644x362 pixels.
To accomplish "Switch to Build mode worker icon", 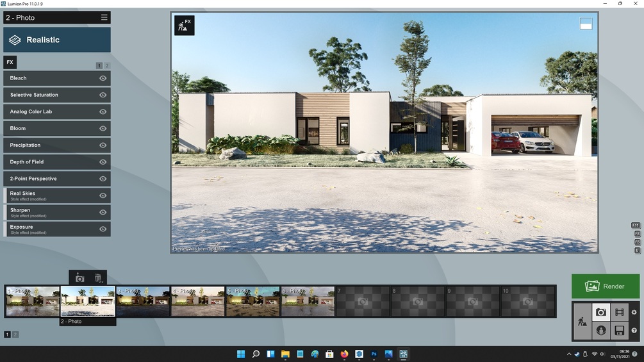I will (x=582, y=322).
